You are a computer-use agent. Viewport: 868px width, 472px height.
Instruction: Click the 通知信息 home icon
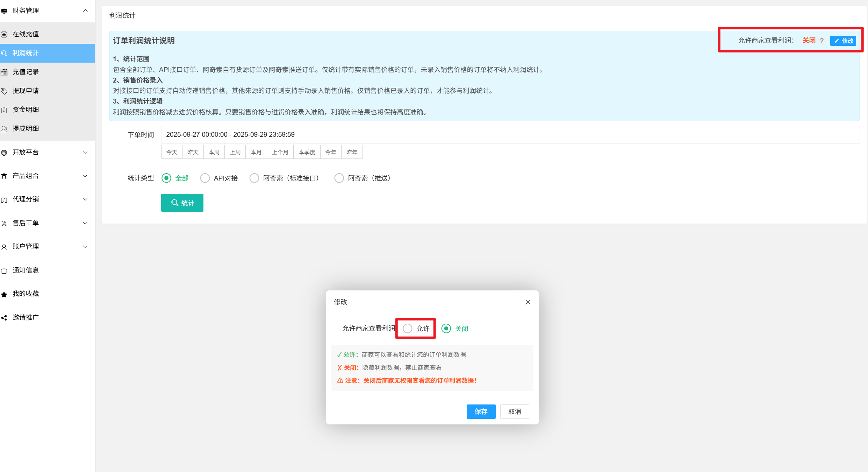4,270
